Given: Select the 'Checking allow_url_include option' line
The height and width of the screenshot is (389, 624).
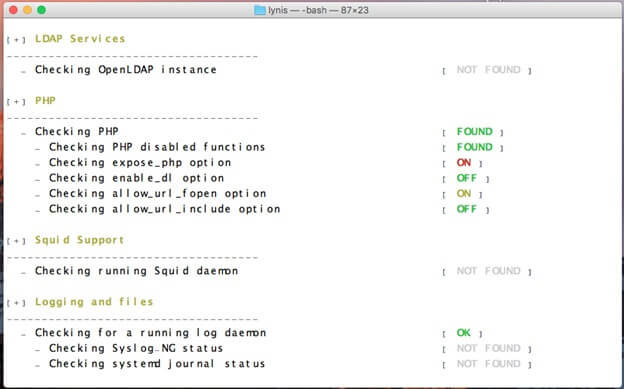Looking at the screenshot, I should point(165,209).
